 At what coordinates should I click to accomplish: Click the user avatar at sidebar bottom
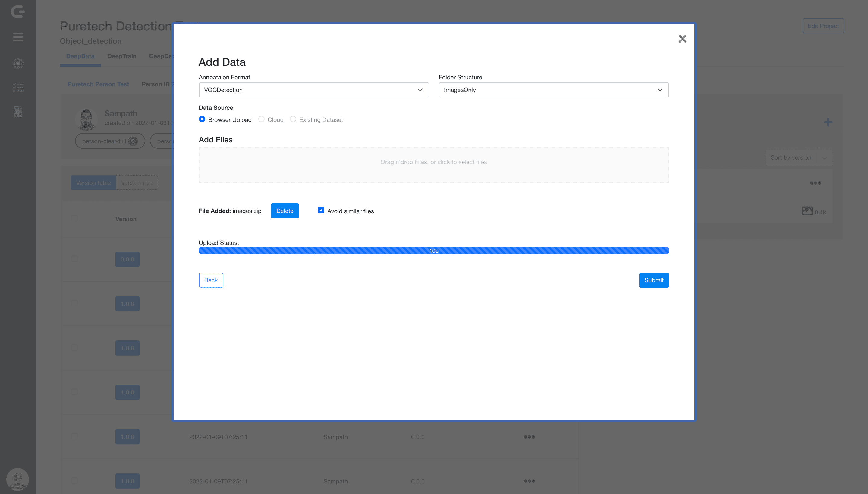pos(17,479)
